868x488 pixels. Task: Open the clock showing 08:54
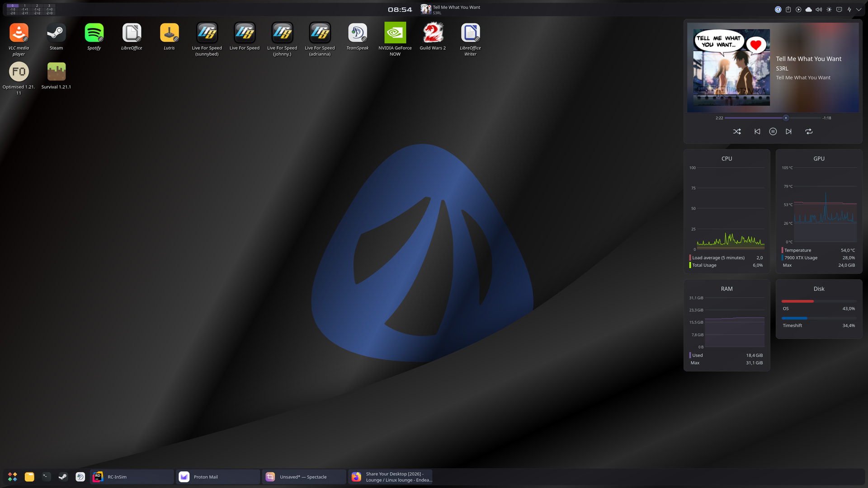[x=400, y=9]
